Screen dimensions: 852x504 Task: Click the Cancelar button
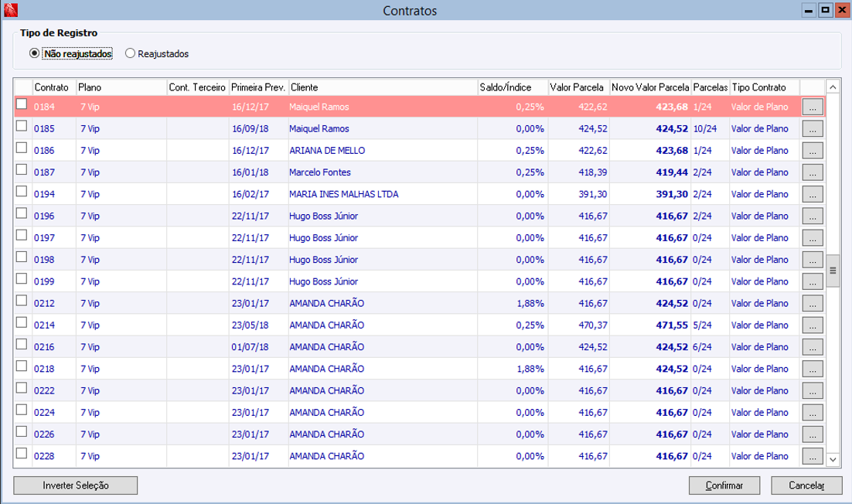point(807,485)
